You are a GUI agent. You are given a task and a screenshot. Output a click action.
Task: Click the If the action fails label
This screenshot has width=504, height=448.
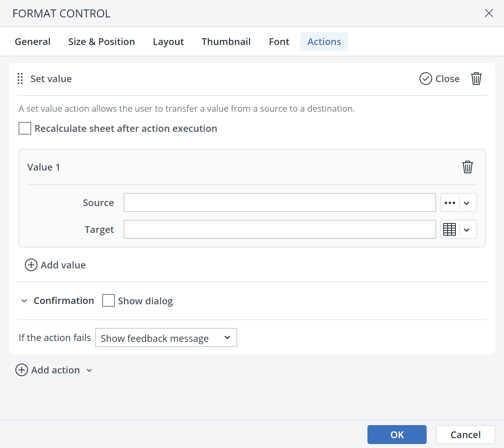[x=55, y=337]
